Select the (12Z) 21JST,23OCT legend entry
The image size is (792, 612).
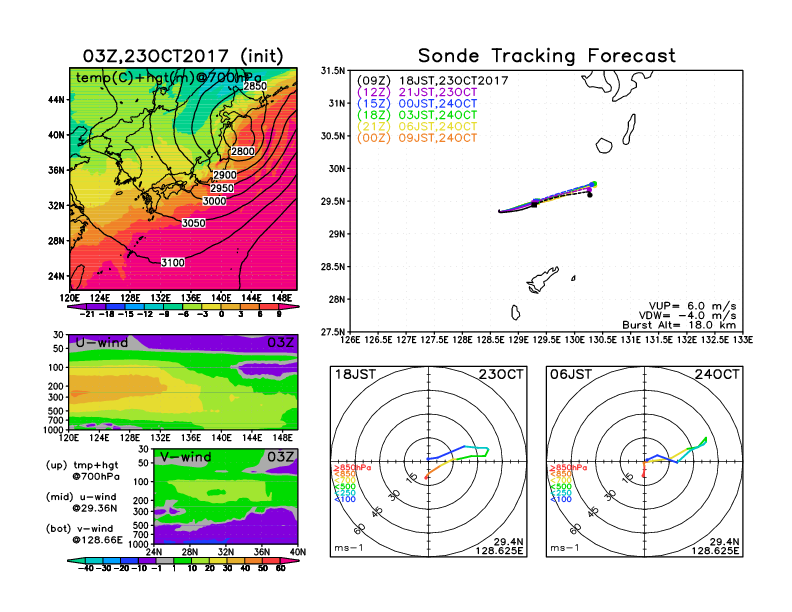[417, 92]
